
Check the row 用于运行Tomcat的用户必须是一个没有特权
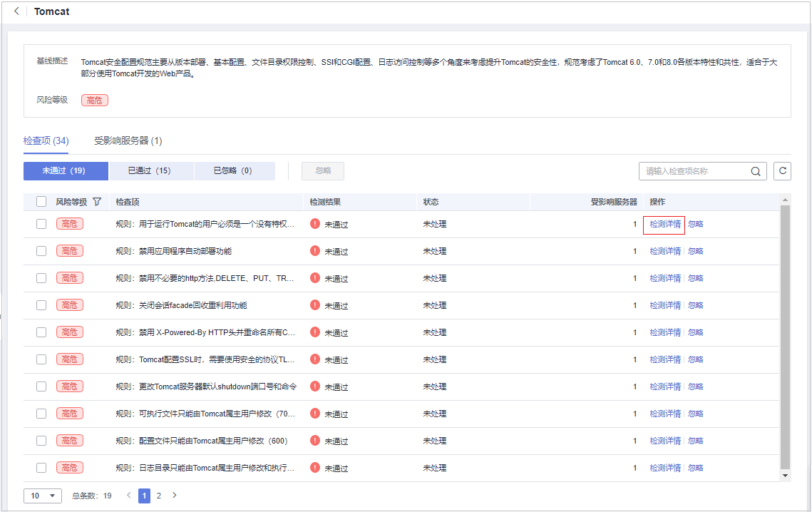[41, 224]
